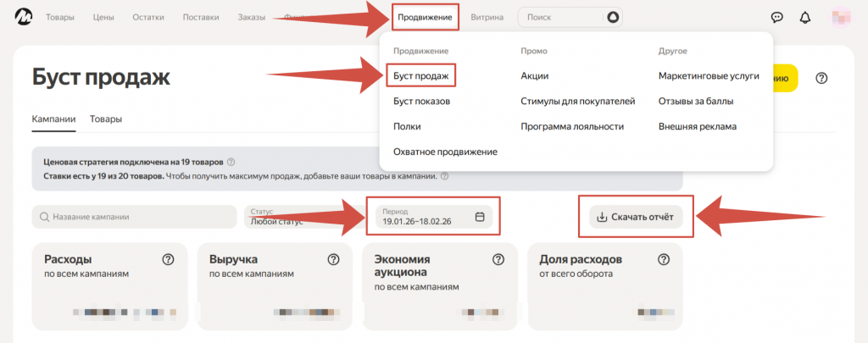Open the user profile avatar
868x343 pixels.
[x=840, y=17]
